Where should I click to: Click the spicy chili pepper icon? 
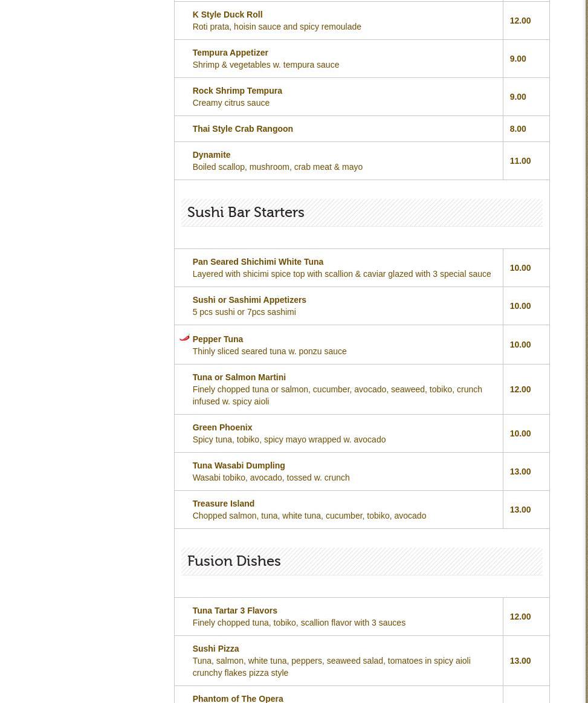[184, 338]
